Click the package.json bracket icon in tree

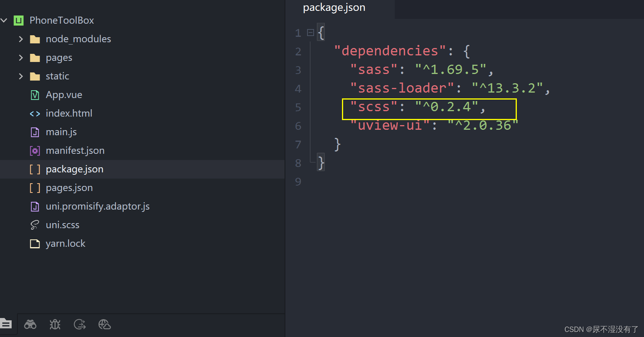[x=35, y=169]
